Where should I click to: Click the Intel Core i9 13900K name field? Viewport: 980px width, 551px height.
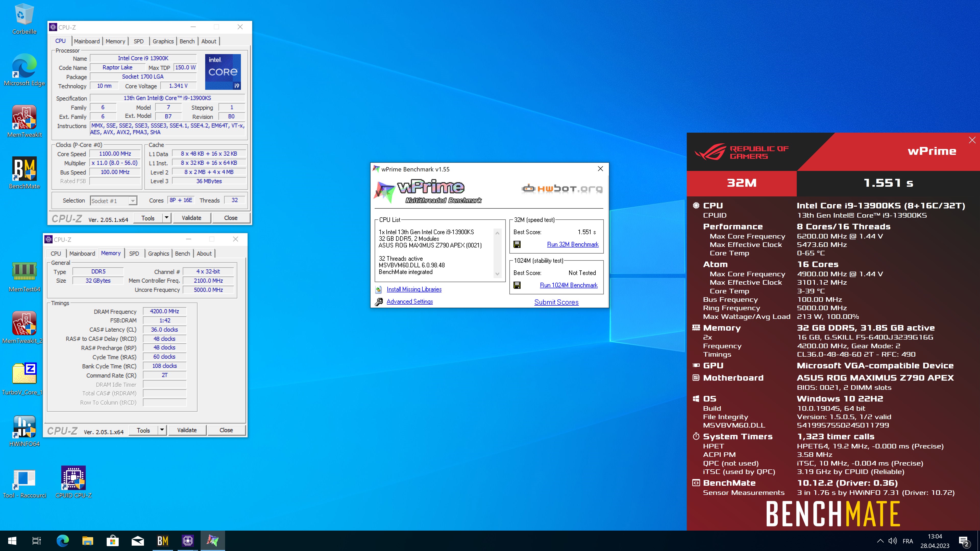(143, 58)
